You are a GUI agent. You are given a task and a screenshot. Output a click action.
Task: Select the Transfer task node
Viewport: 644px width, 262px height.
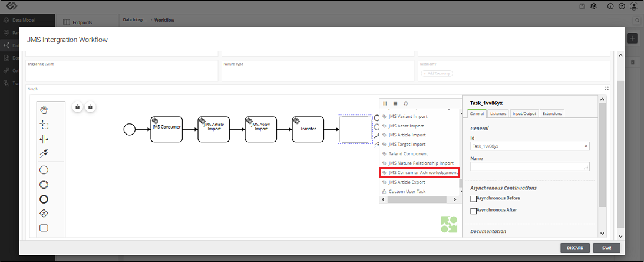pyautogui.click(x=308, y=129)
